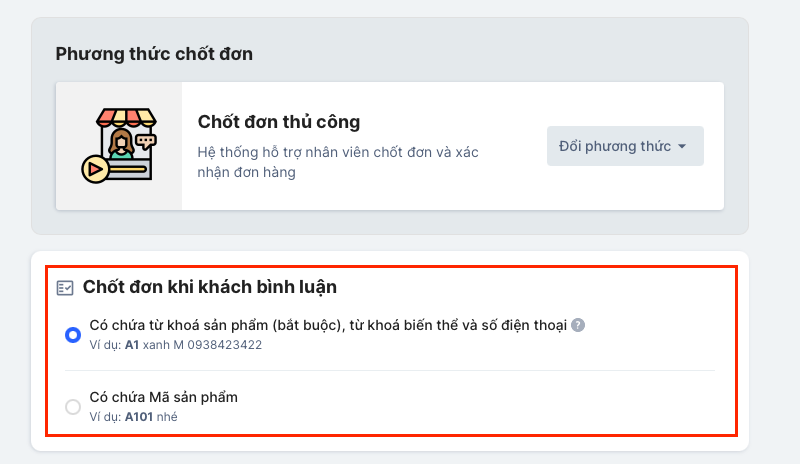The width and height of the screenshot is (800, 464).
Task: Click the manual order shop illustration
Action: (x=119, y=145)
